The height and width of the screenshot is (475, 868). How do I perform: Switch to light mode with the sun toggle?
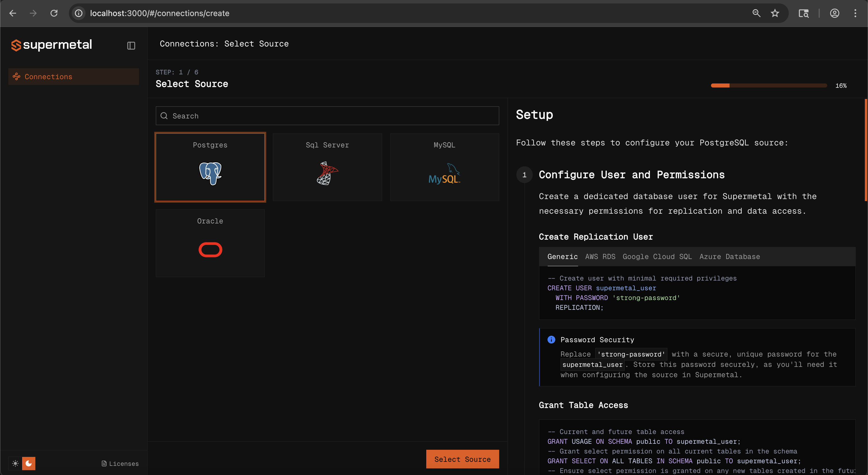pos(15,464)
